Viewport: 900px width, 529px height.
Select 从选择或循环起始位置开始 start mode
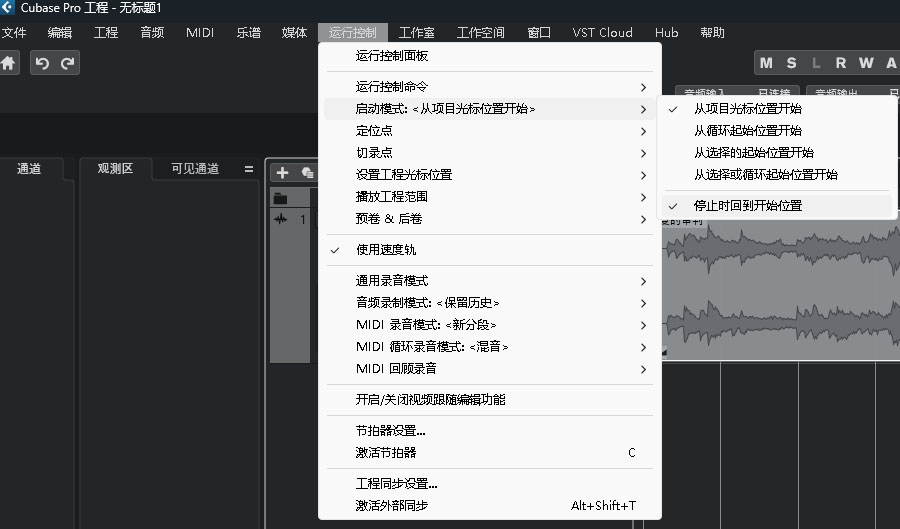(778, 174)
